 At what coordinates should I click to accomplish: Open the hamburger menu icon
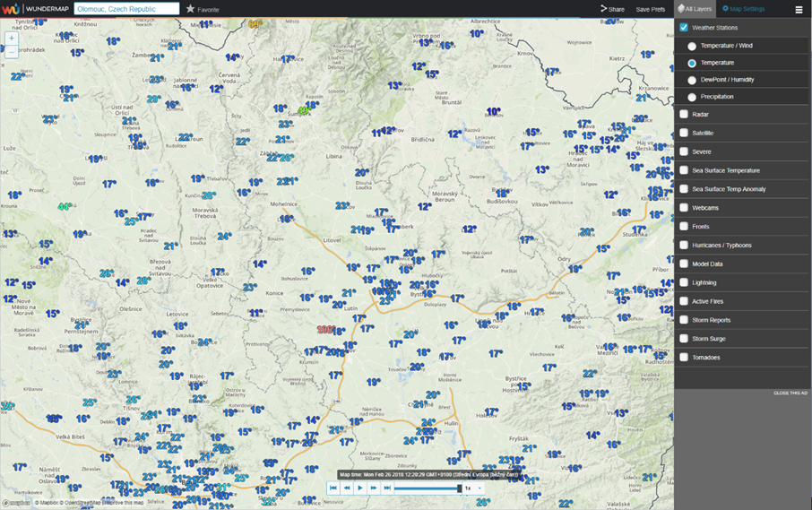coord(799,10)
